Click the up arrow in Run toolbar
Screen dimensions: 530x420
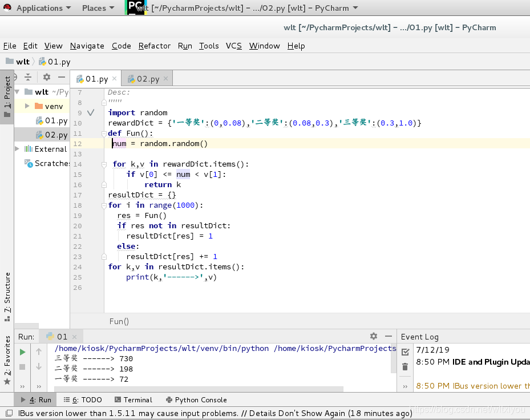point(39,352)
